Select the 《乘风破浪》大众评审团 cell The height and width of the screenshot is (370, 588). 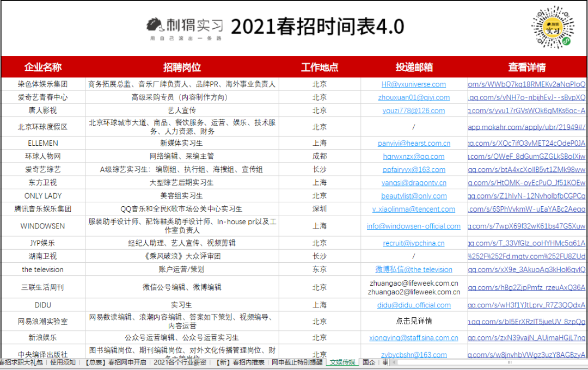coord(182,256)
